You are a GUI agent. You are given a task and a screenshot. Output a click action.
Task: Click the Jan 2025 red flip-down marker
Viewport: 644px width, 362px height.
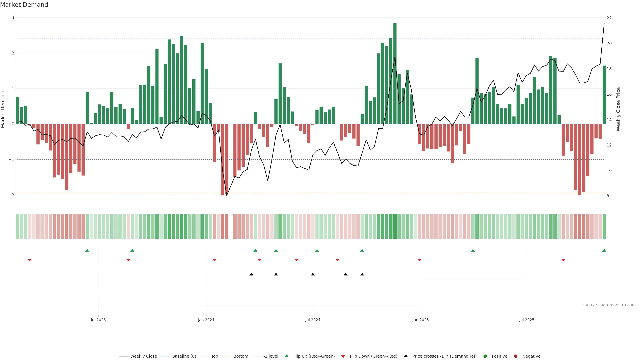click(x=419, y=260)
